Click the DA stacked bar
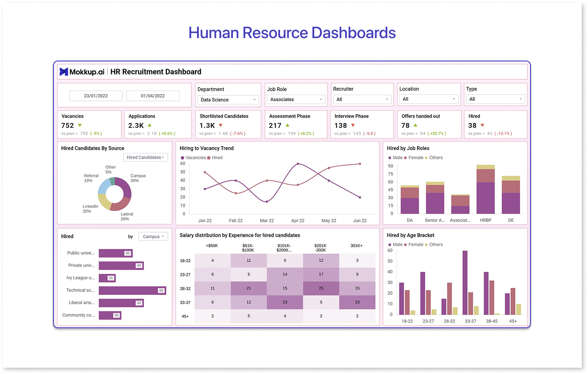Viewport: 588px width, 374px height. pyautogui.click(x=410, y=200)
